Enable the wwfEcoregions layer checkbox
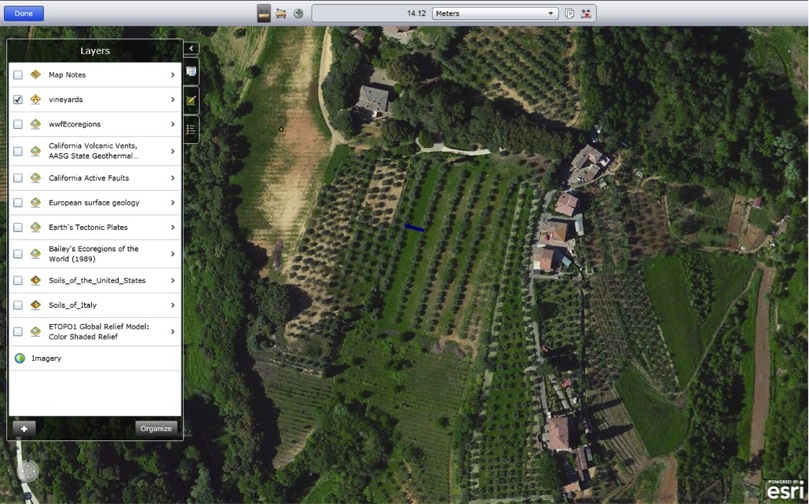Image resolution: width=809 pixels, height=504 pixels. 18,124
